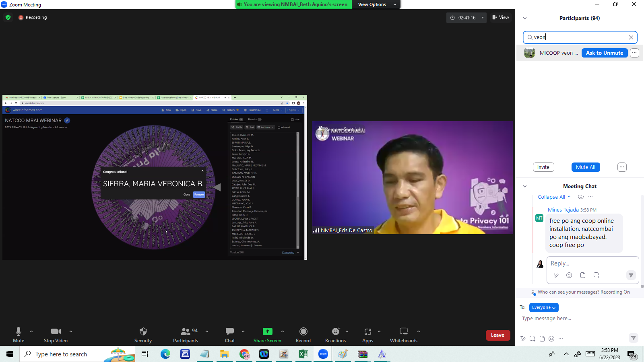
Task: Check the Hide checkbox in shared screen
Action: tap(293, 119)
